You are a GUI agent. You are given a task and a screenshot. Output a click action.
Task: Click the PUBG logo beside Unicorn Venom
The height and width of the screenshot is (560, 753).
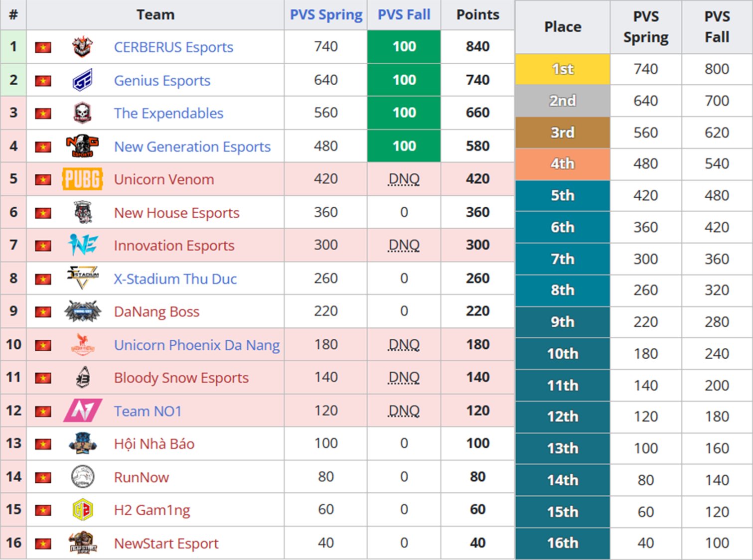tap(82, 179)
